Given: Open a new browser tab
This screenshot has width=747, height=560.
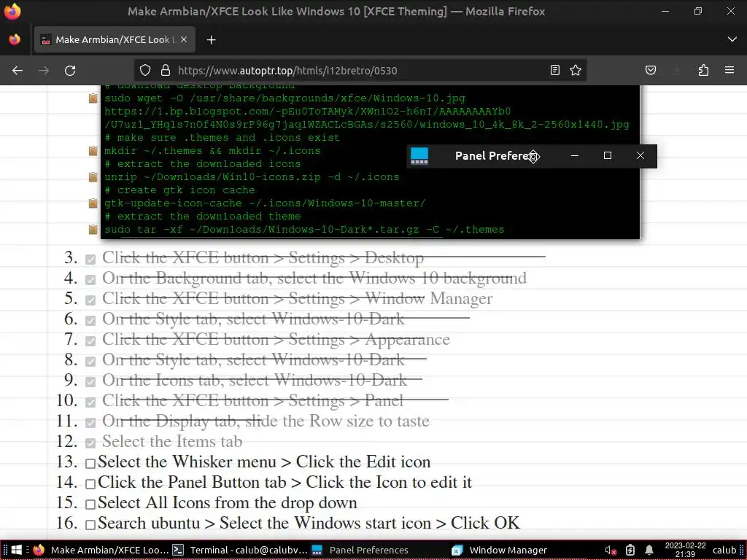Looking at the screenshot, I should pyautogui.click(x=211, y=40).
